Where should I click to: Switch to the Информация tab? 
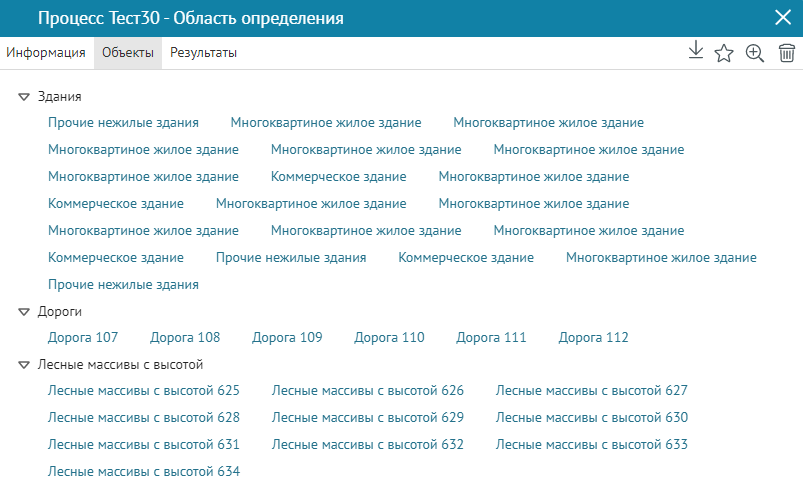point(46,53)
